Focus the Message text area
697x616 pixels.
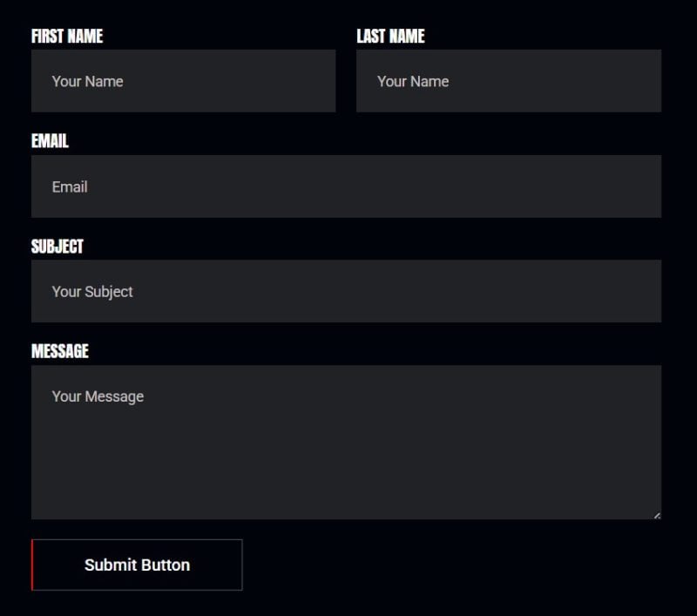click(346, 443)
